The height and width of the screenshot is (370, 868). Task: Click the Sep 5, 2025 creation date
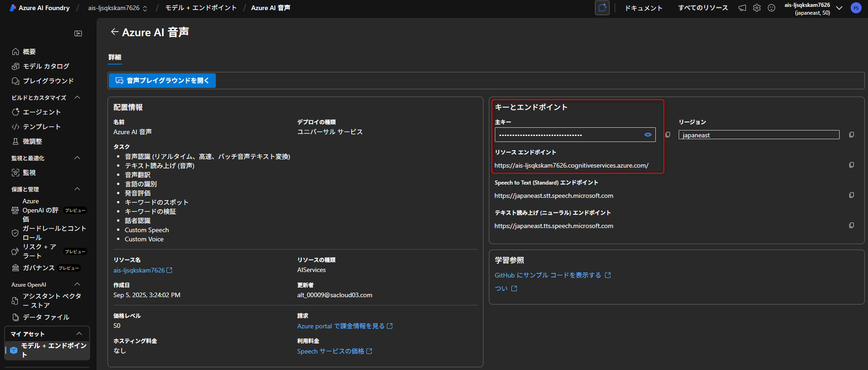[x=147, y=295]
